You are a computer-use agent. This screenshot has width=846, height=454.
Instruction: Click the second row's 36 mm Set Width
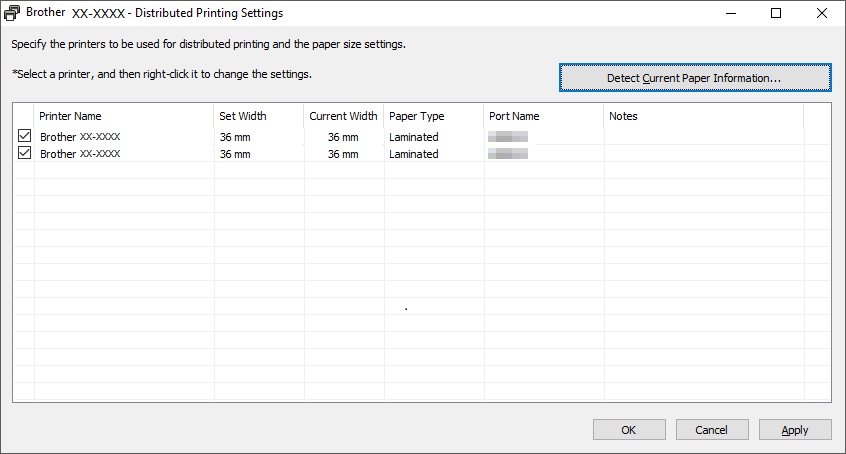pos(235,155)
